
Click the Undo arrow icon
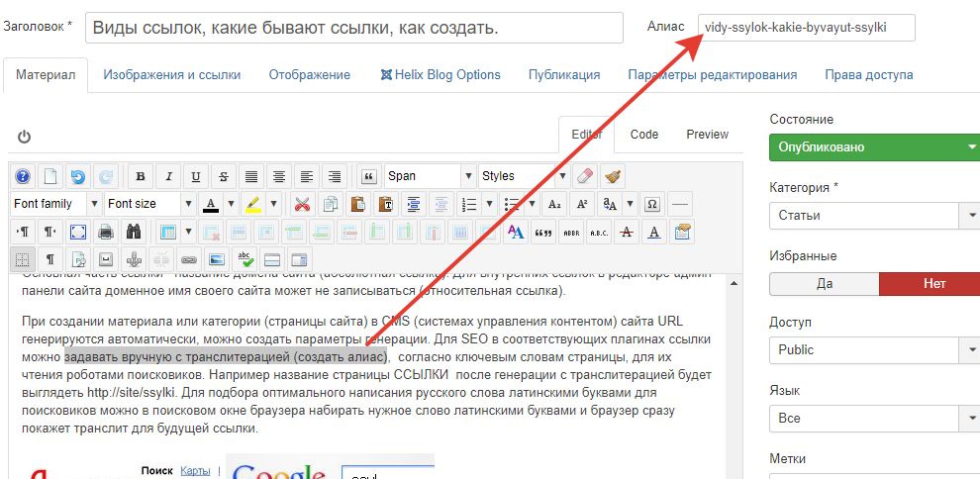click(x=77, y=176)
